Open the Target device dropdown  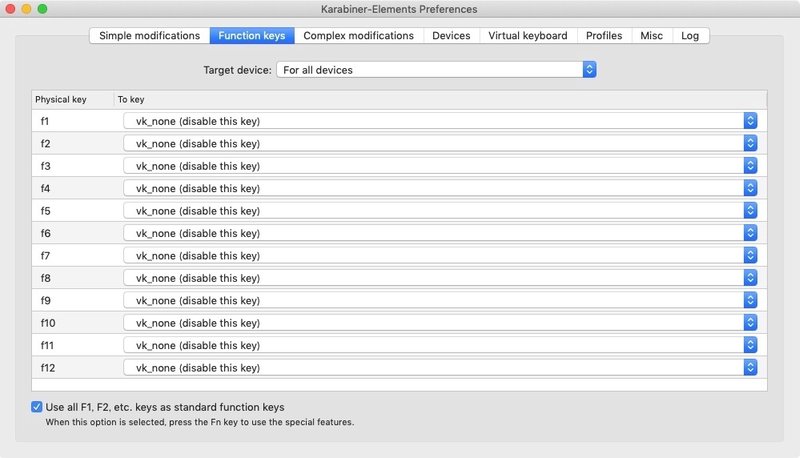coord(436,70)
